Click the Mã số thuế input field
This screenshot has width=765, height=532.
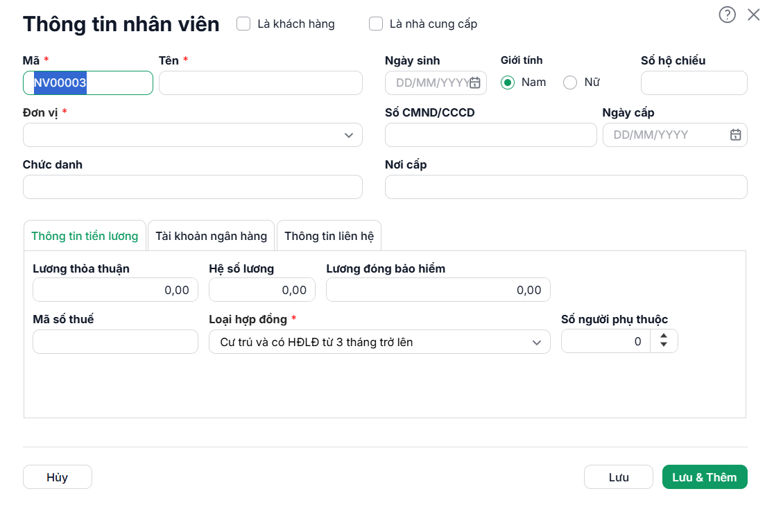click(116, 342)
